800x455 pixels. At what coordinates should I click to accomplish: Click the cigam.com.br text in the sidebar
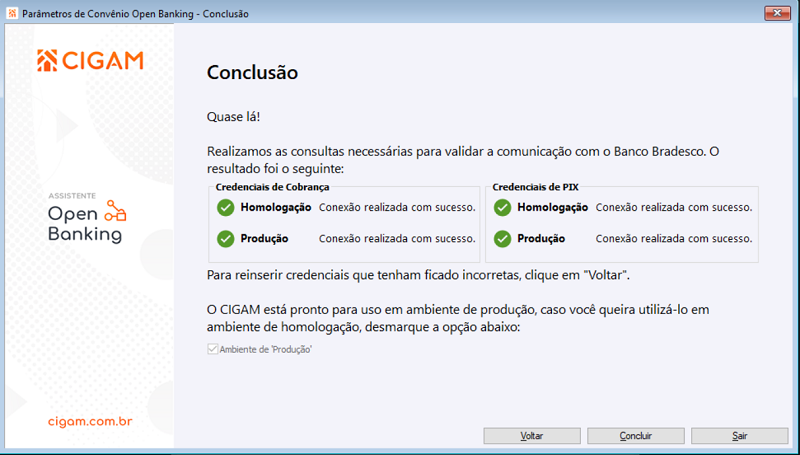point(90,422)
